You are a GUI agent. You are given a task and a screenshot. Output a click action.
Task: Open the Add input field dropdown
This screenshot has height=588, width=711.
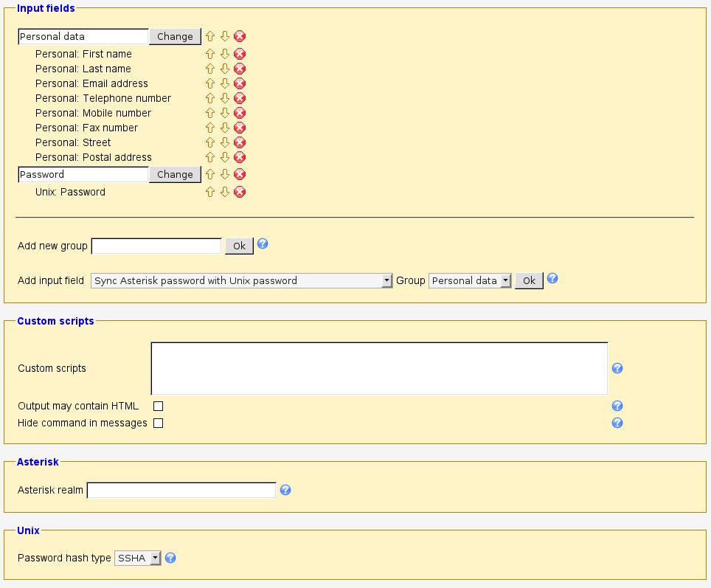(x=241, y=280)
